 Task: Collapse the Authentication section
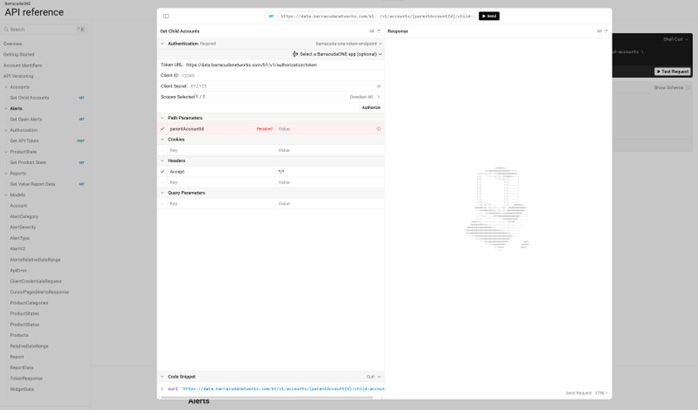point(163,44)
